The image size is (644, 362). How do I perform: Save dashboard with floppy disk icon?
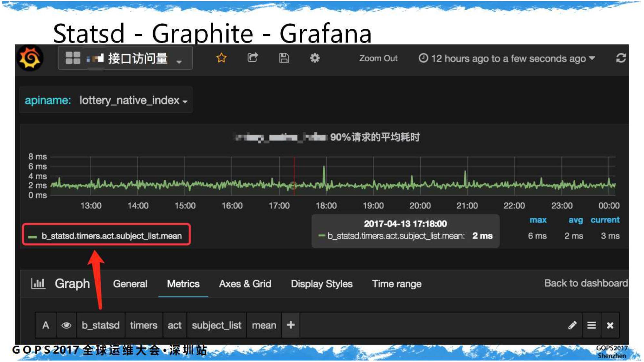[x=284, y=58]
